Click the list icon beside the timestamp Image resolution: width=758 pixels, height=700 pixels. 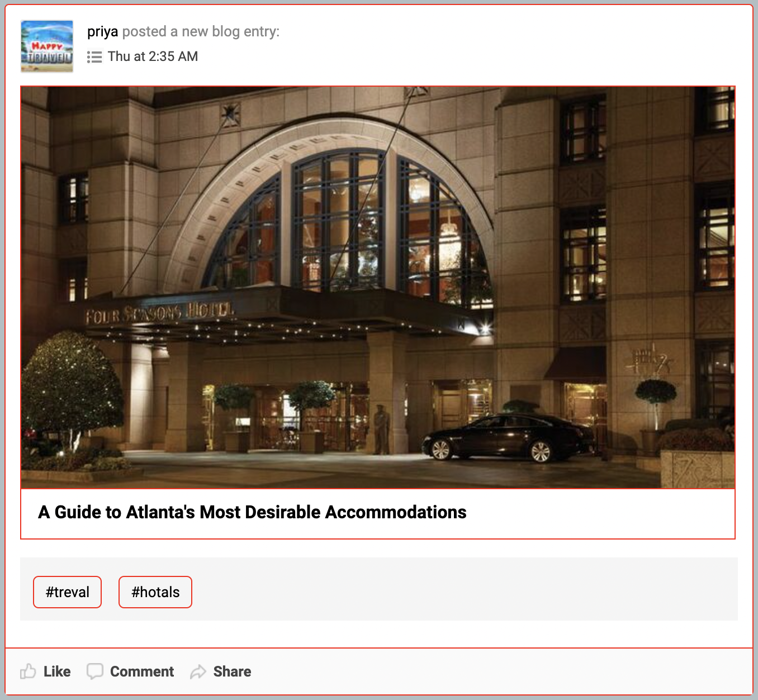pos(94,57)
